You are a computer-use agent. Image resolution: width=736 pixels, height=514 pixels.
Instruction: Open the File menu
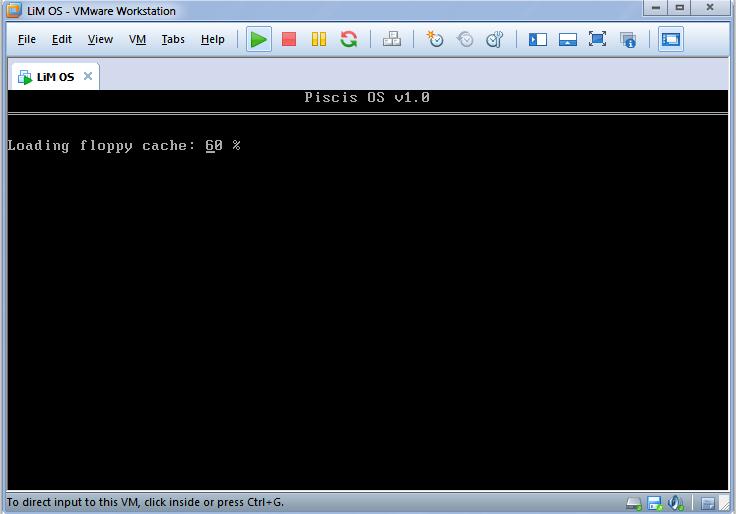27,39
